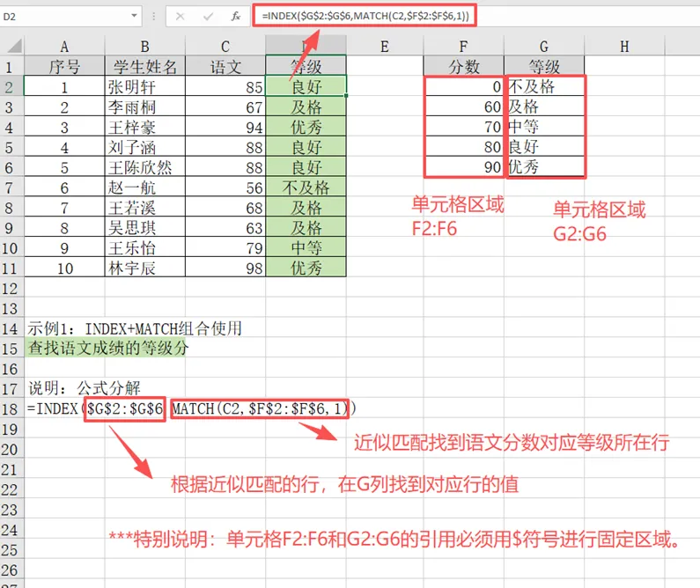Click score cell 56
This screenshot has height=588, width=700.
coord(225,187)
